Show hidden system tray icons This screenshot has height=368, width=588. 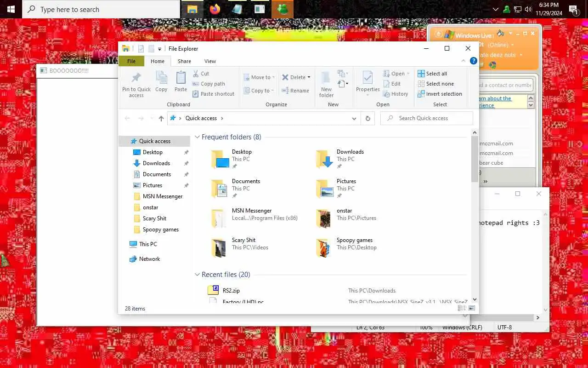pyautogui.click(x=495, y=9)
